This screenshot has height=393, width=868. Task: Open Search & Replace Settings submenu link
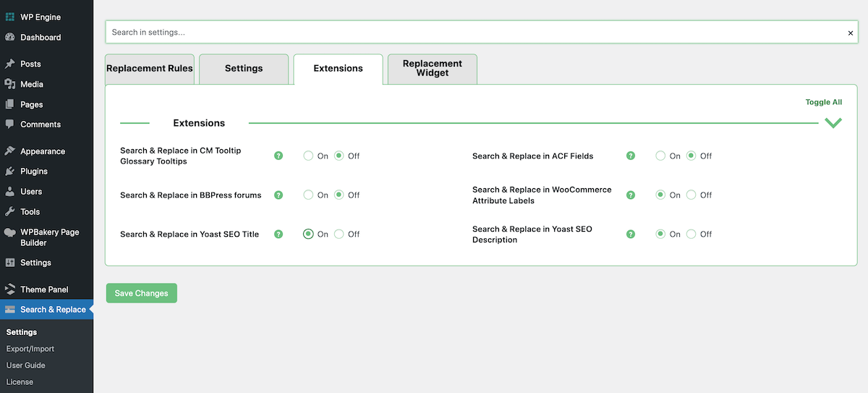(x=22, y=332)
